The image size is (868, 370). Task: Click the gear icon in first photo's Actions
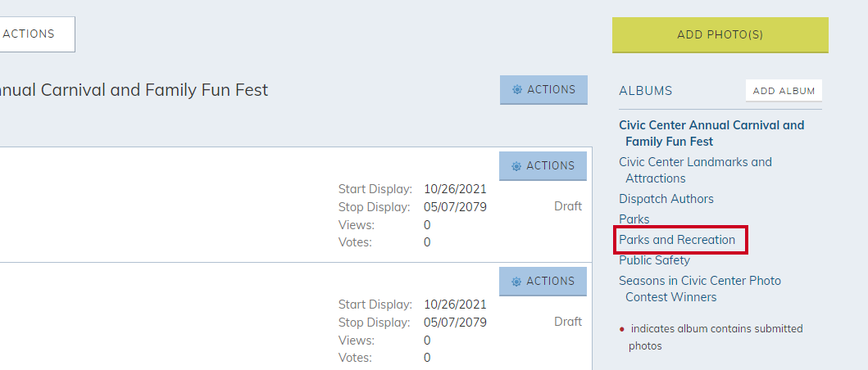516,166
